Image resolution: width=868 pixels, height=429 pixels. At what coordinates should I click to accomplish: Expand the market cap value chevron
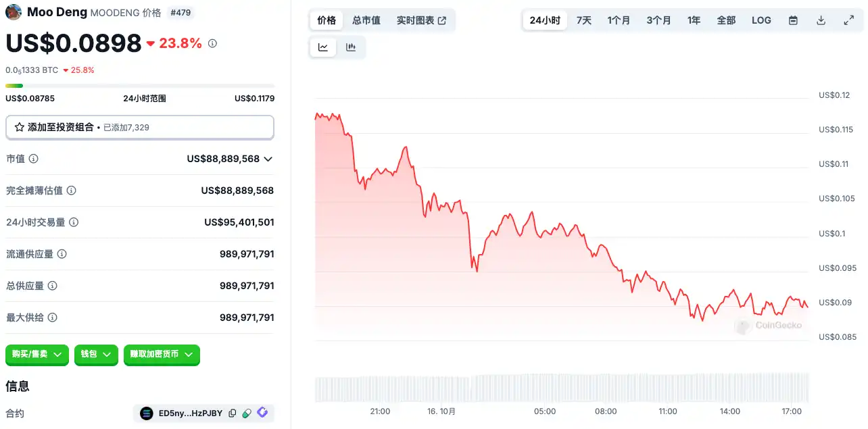(268, 159)
